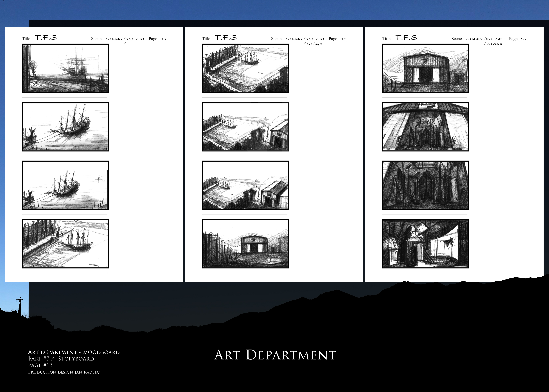This screenshot has width=549, height=392.
Task: Open the bottom stage interior frame on page 16
Action: pos(425,244)
